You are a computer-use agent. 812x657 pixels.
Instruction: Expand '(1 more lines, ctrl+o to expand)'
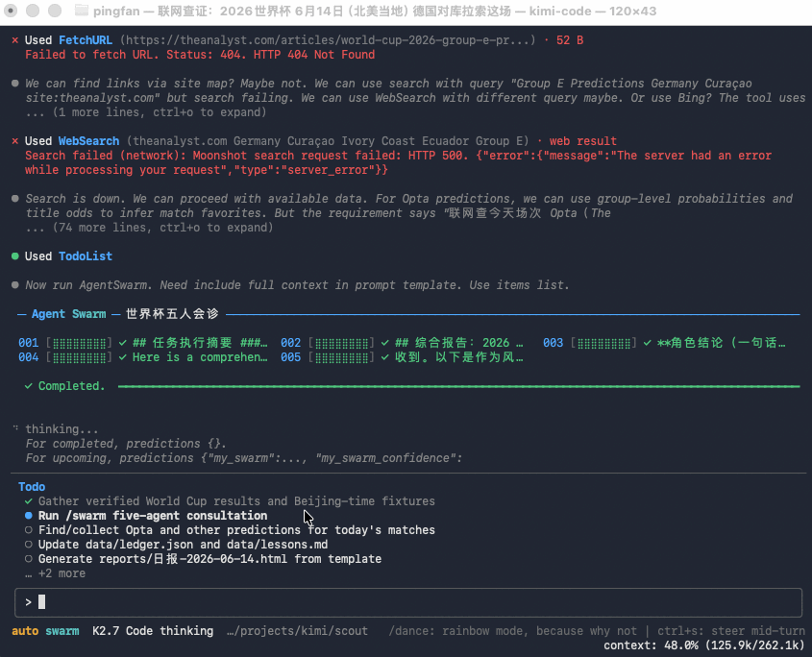coord(146,112)
